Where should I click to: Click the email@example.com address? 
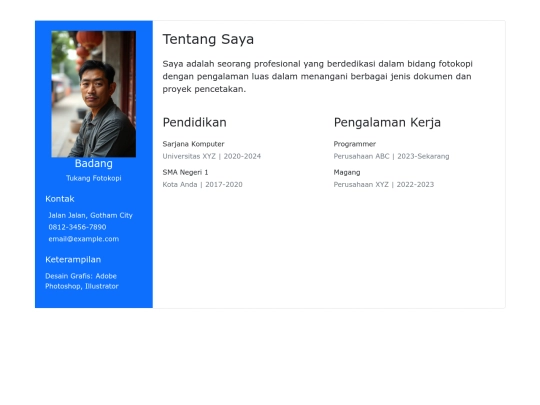click(x=84, y=239)
